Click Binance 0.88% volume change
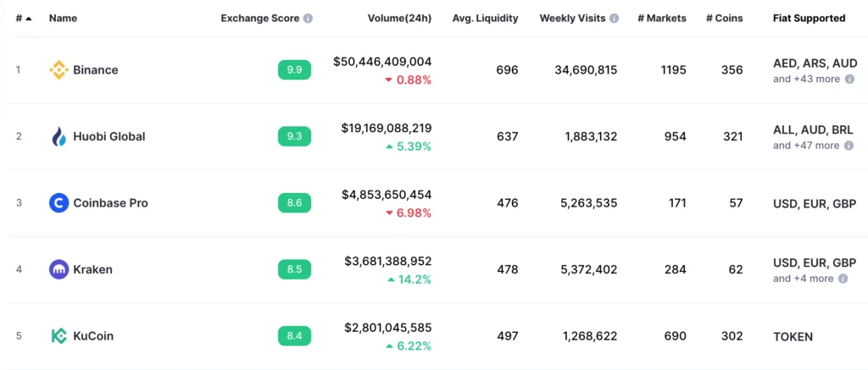The width and height of the screenshot is (868, 370). coord(408,80)
